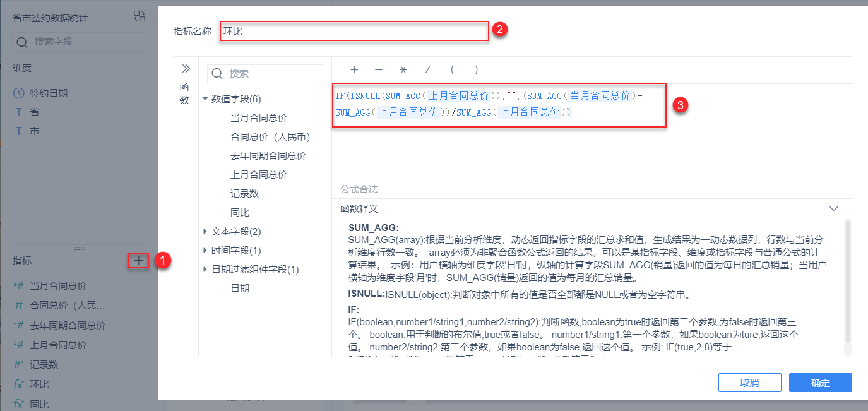The width and height of the screenshot is (868, 411).
Task: Insert the multiply operator
Action: 403,70
